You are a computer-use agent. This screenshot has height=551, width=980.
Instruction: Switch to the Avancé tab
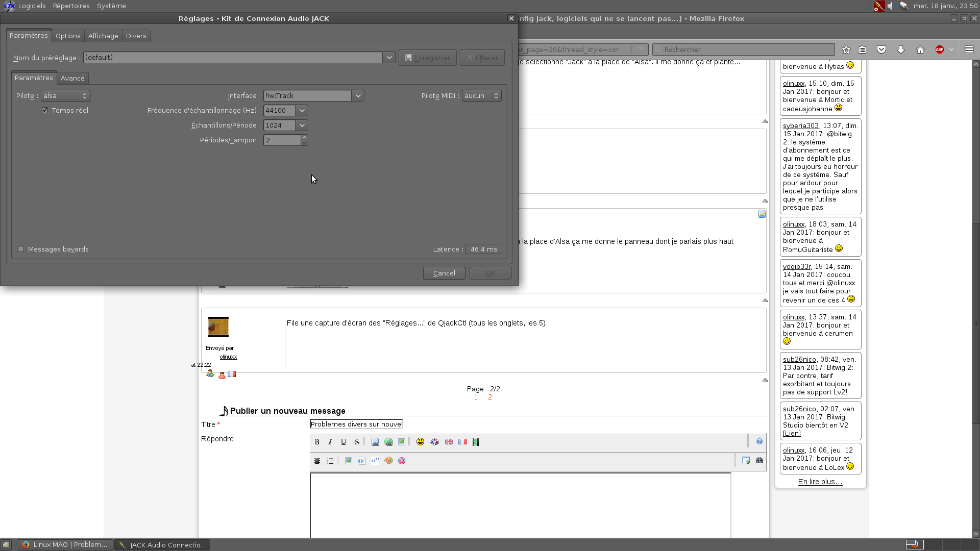click(x=72, y=78)
